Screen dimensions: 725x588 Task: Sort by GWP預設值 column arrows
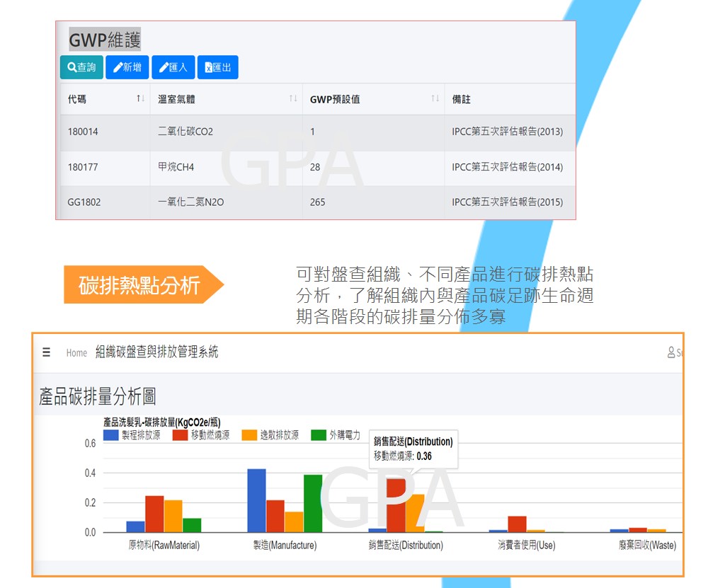(435, 99)
